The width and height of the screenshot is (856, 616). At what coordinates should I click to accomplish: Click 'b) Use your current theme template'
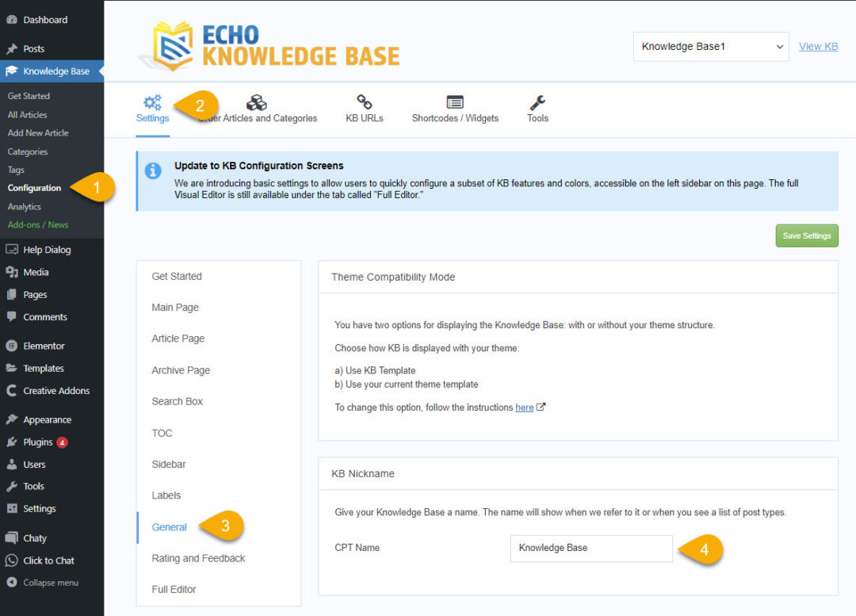[406, 385]
